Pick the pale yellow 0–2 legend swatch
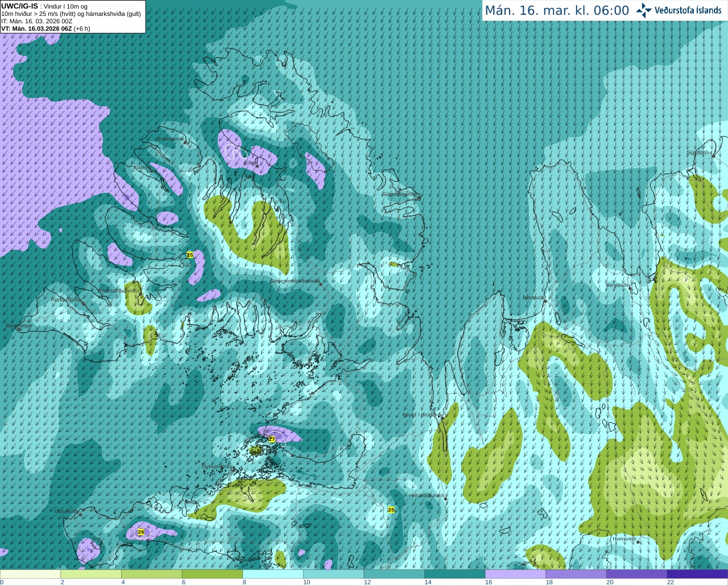This screenshot has height=586, width=728. tap(30, 574)
